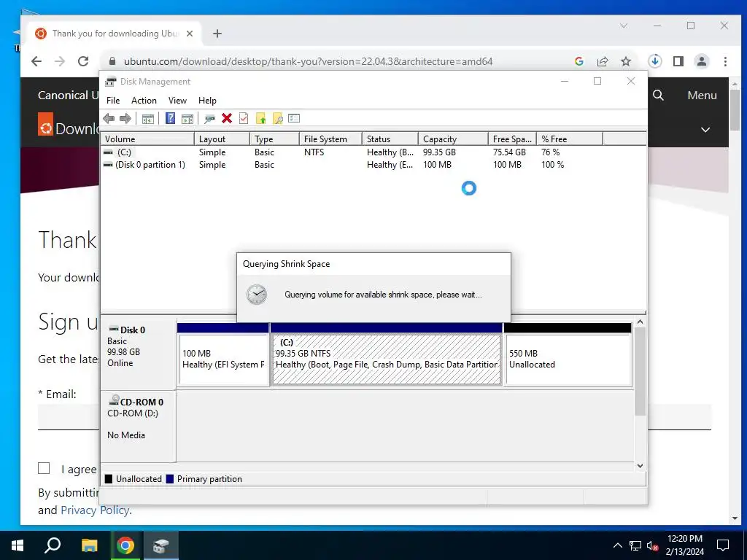Open Chrome three-dot menu

tap(725, 61)
